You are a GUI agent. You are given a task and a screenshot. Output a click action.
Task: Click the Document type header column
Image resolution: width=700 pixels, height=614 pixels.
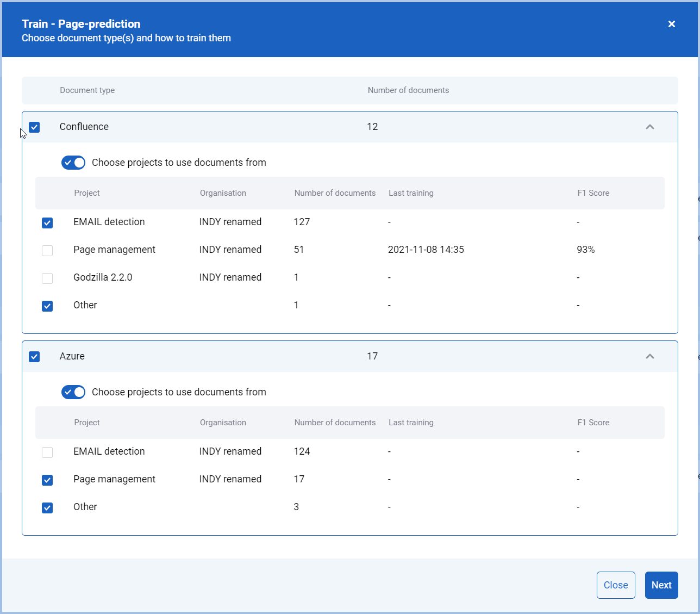coord(87,90)
